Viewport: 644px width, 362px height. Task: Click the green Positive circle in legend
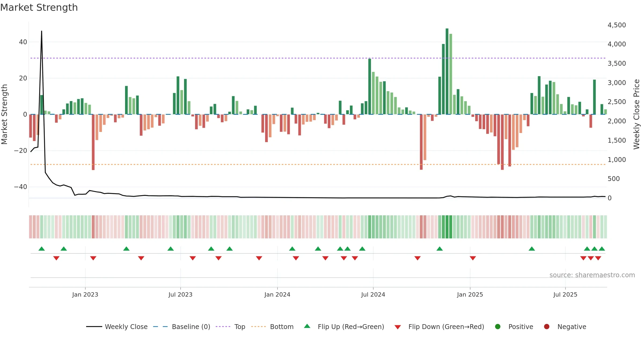[x=498, y=327]
